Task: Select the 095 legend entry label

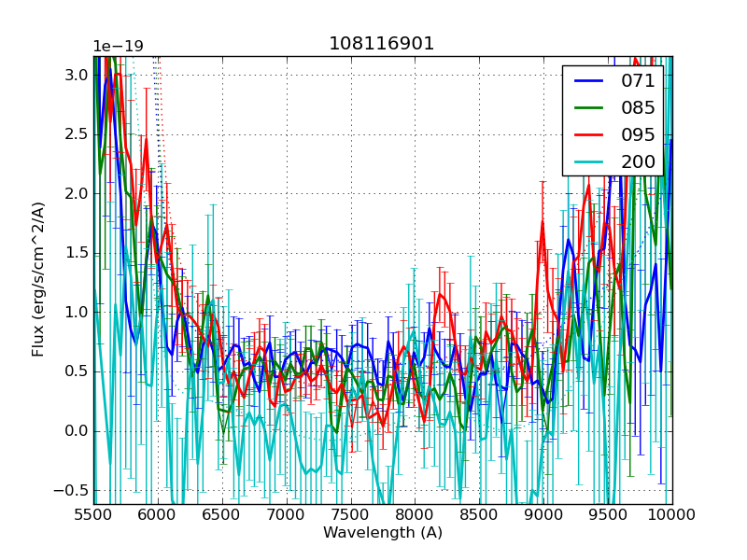Action: point(639,134)
